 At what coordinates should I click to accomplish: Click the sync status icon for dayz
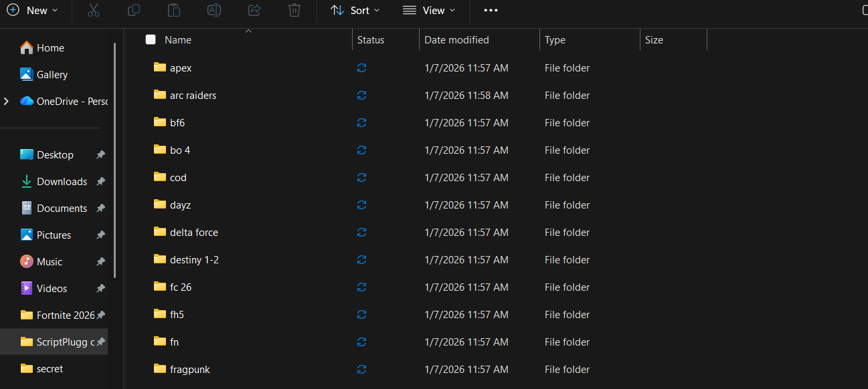362,205
